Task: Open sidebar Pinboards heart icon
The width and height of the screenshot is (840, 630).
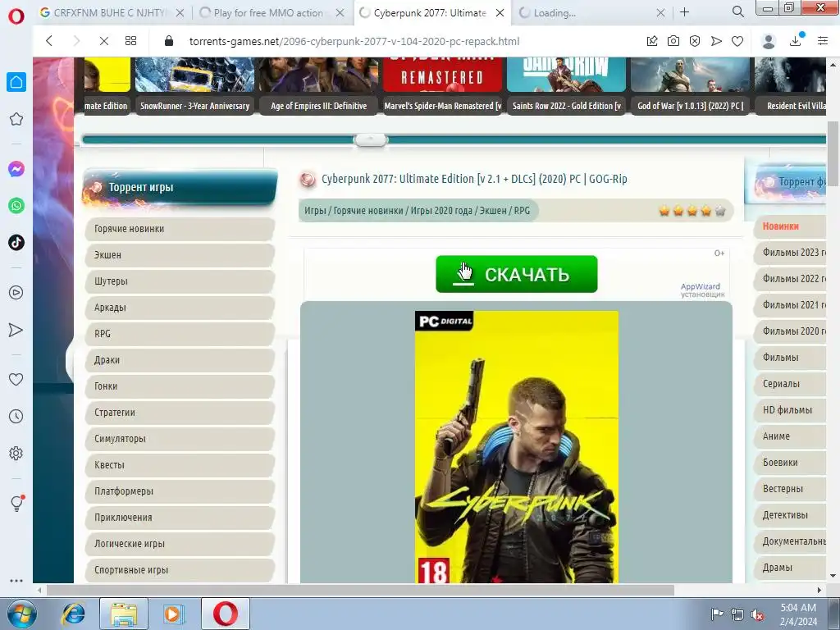Action: (x=16, y=379)
